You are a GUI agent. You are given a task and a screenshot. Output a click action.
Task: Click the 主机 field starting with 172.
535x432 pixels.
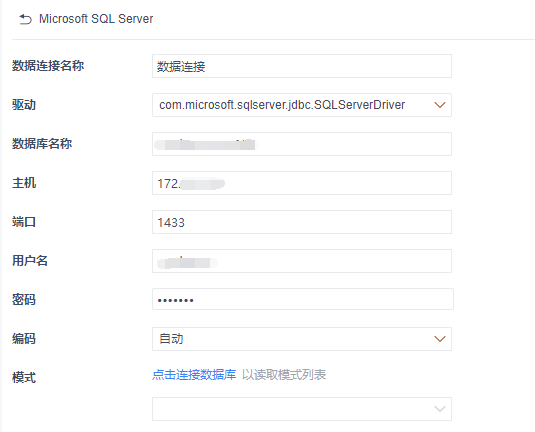pyautogui.click(x=302, y=183)
